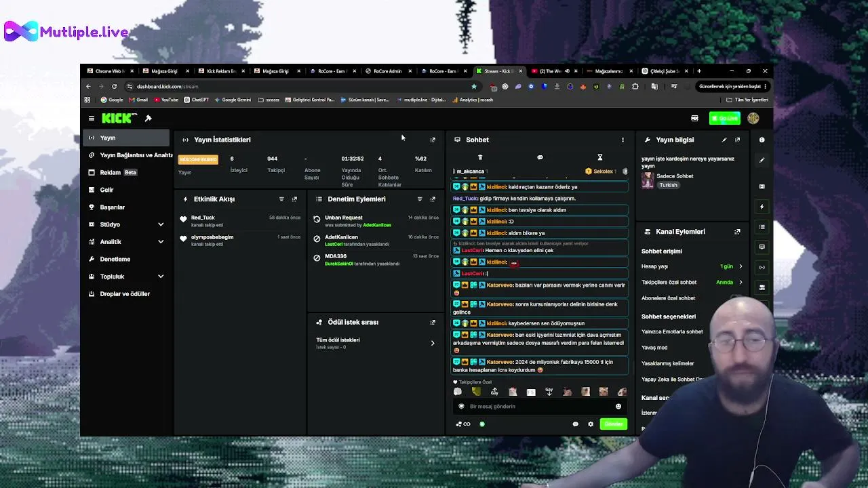Click the AdetKanilcen ban entry

376,240
